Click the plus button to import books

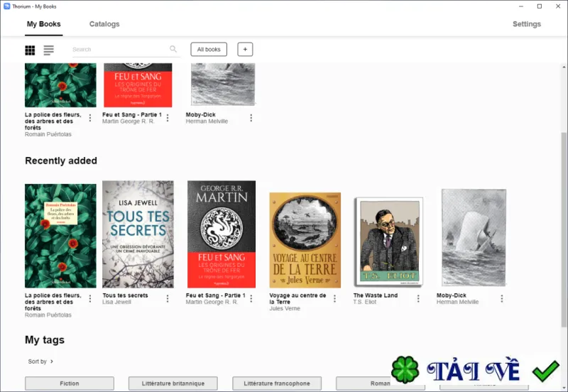[x=245, y=49]
